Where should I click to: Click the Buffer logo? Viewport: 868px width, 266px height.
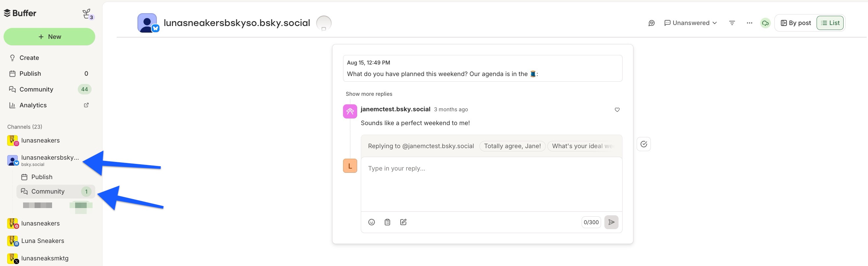(20, 13)
